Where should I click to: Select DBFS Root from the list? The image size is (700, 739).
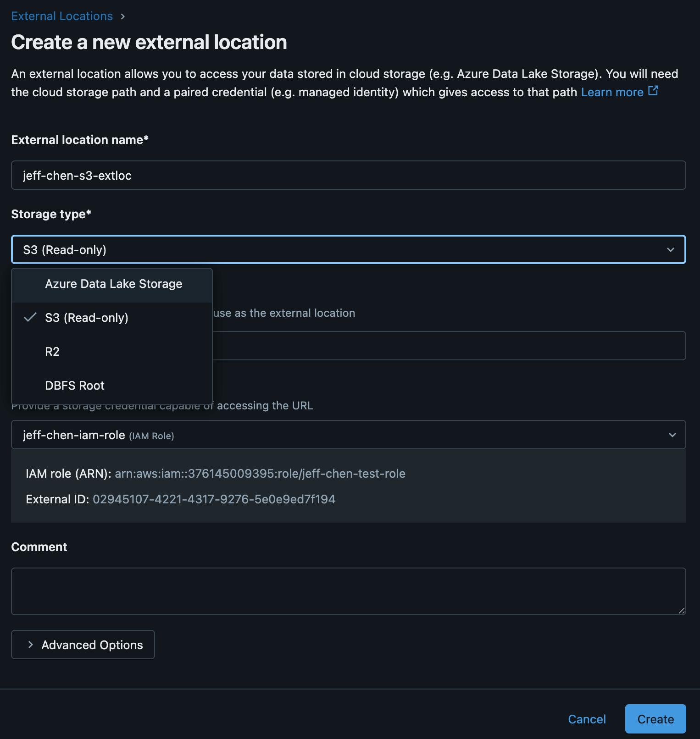point(75,386)
